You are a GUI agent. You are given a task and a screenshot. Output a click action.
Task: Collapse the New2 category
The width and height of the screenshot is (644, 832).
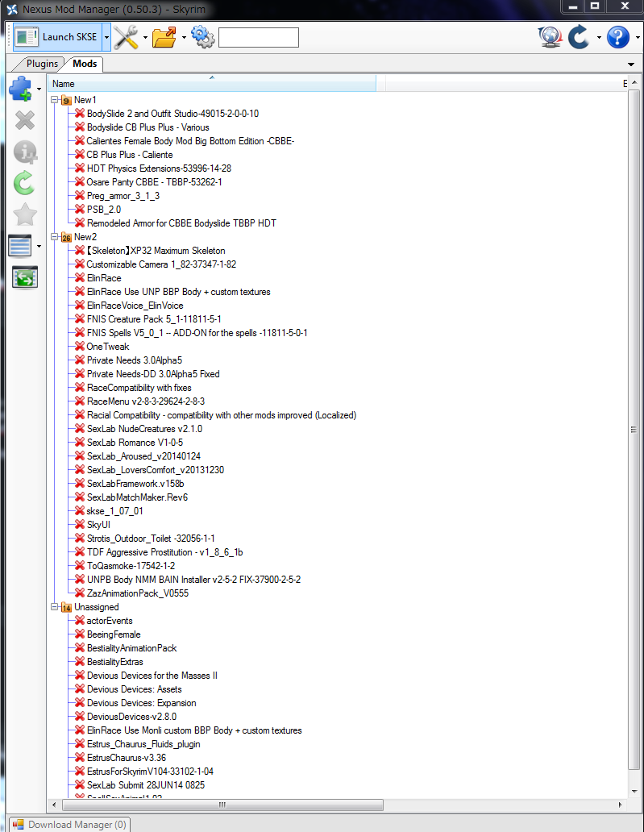[x=54, y=237]
